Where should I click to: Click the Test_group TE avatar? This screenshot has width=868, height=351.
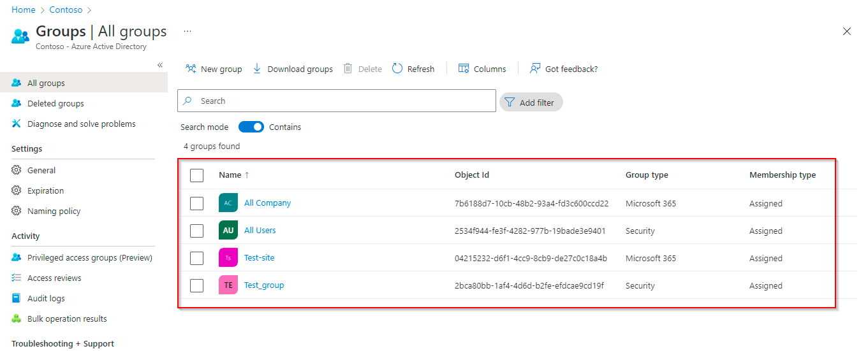tap(228, 285)
